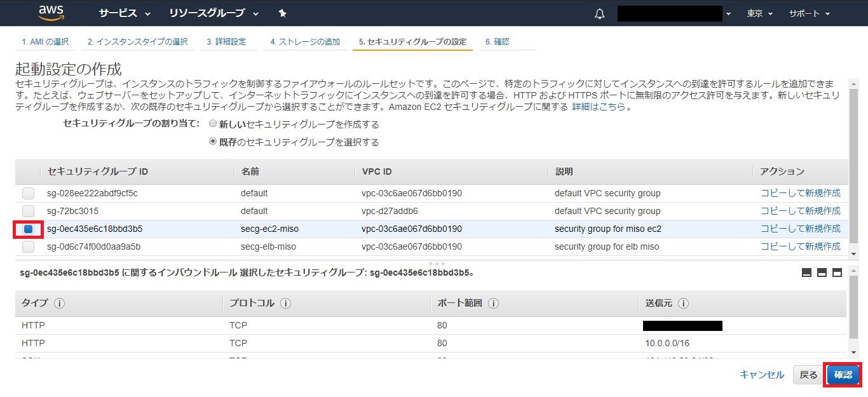Open the リソースグループ dropdown
The width and height of the screenshot is (868, 397).
click(214, 13)
